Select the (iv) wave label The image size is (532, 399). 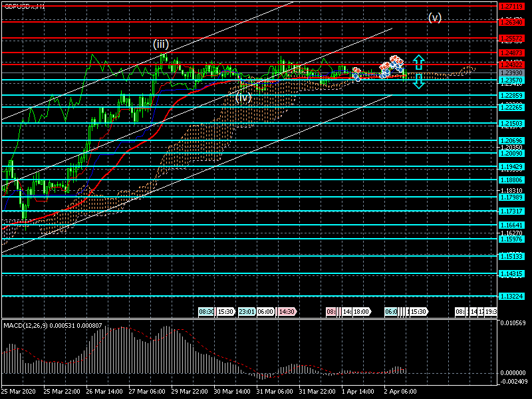pyautogui.click(x=243, y=97)
